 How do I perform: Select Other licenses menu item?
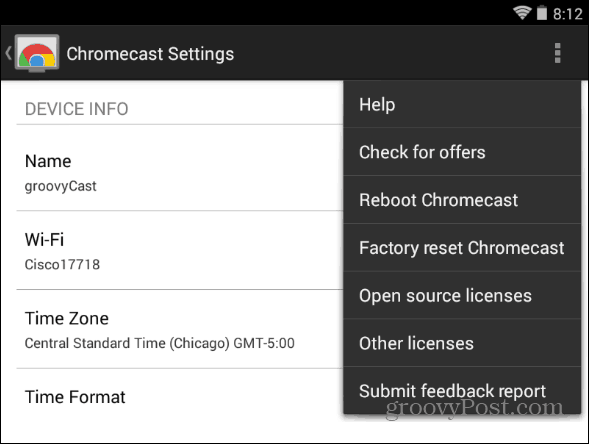[462, 343]
